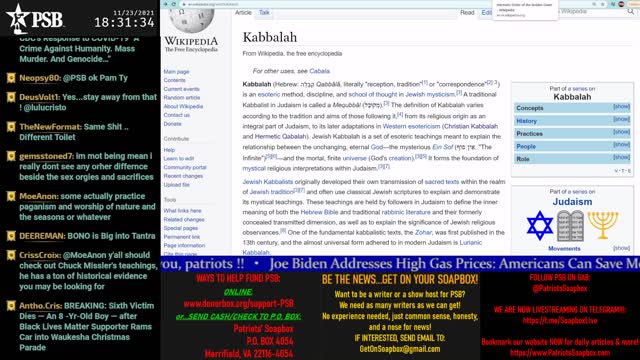Click Contact us in sidebar
Image resolution: width=640 pixels, height=360 pixels.
pyautogui.click(x=177, y=115)
